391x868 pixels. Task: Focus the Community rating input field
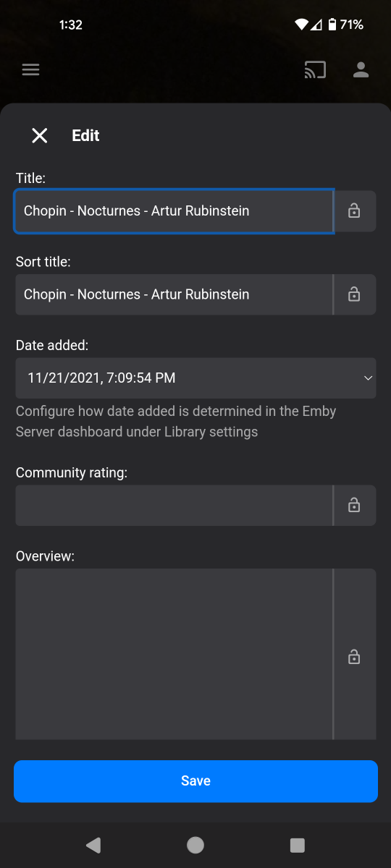click(174, 506)
